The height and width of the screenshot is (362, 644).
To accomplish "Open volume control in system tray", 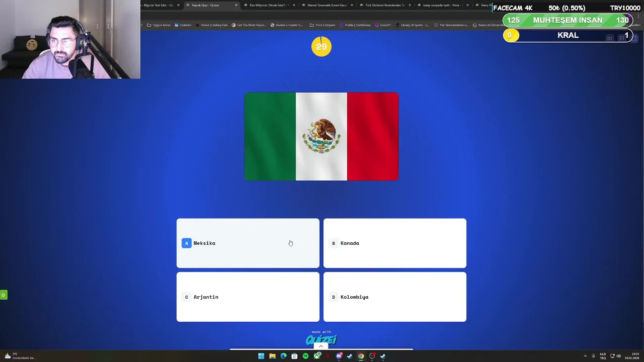I will 618,356.
